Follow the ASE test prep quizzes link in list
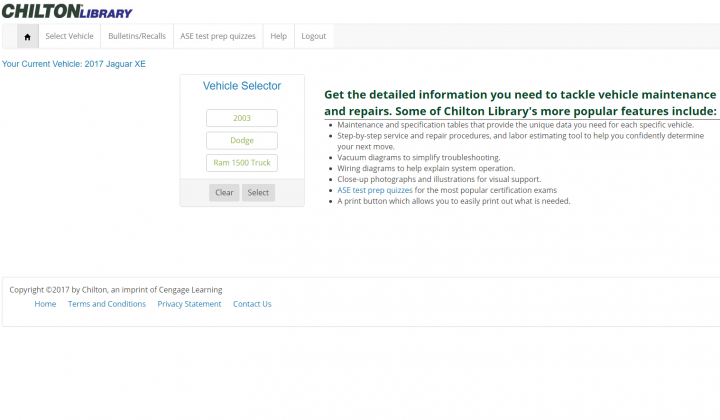Viewport: 720px width, 420px height. [375, 190]
